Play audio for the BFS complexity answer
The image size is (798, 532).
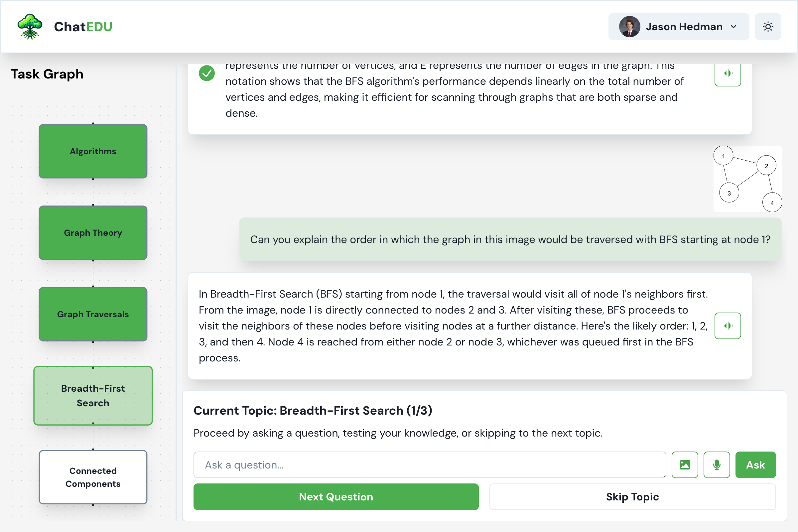[728, 73]
